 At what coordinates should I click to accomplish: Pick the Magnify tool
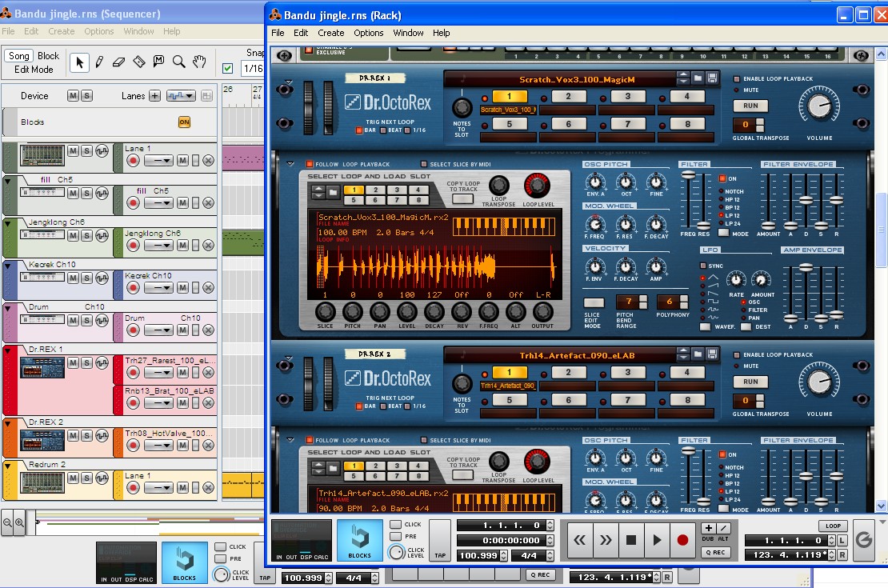point(178,62)
